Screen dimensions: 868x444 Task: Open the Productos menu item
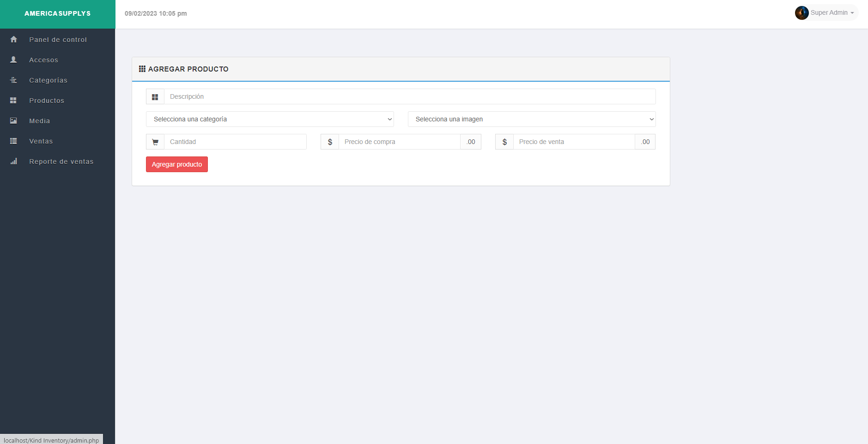pos(47,101)
